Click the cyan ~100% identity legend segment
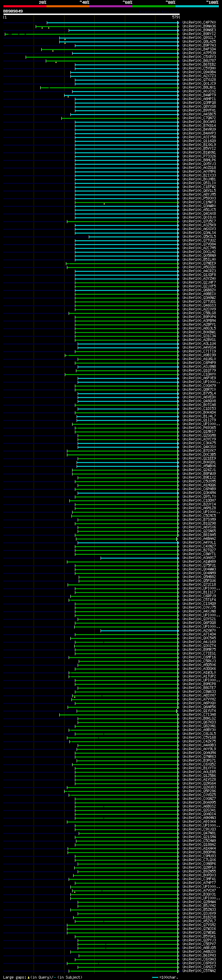Image resolution: width=222 pixels, height=980 pixels. [x=197, y=6]
